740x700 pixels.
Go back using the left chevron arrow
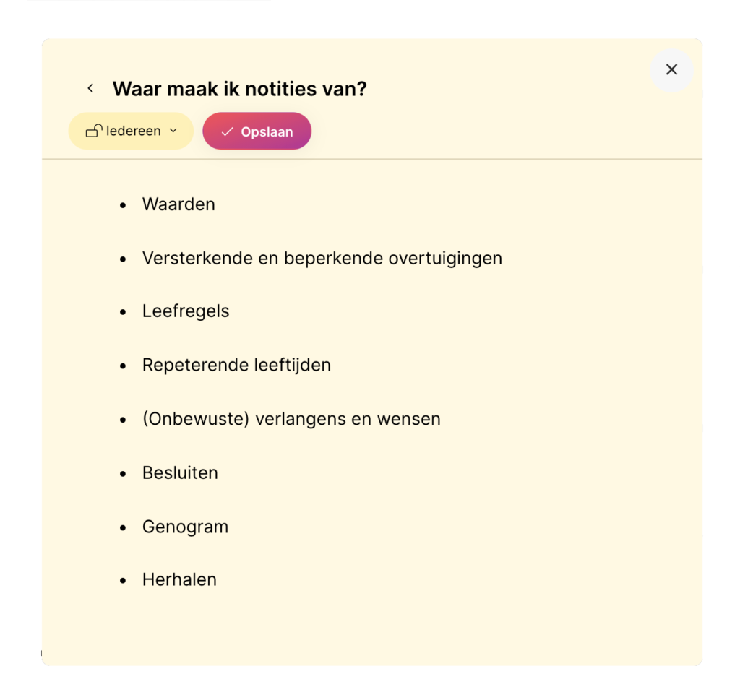coord(90,88)
